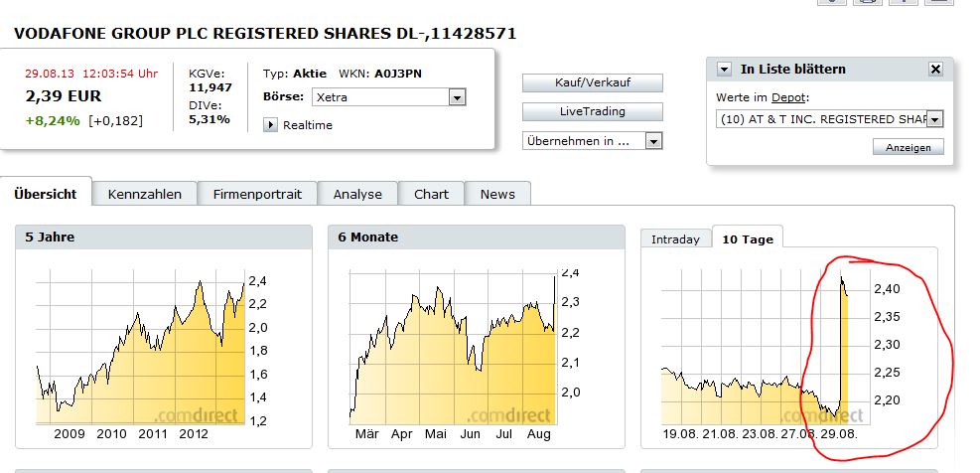
Task: Click the Realtime arrow icon
Action: [270, 125]
